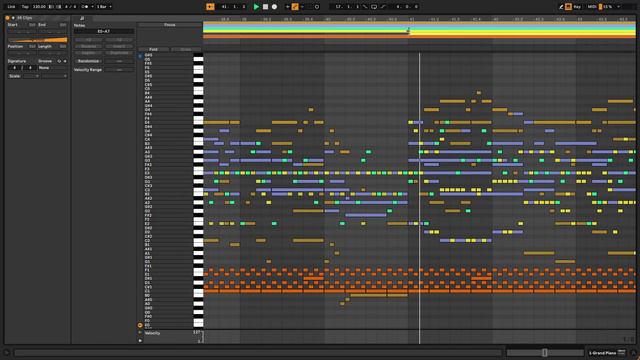Viewport: 640px width, 360px height.
Task: Open the clip color chooser dot
Action: 13,18
